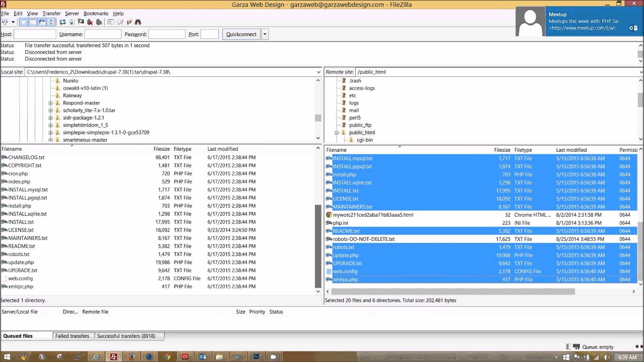Image resolution: width=644 pixels, height=362 pixels.
Task: Click the Quickconnect button
Action: [242, 34]
